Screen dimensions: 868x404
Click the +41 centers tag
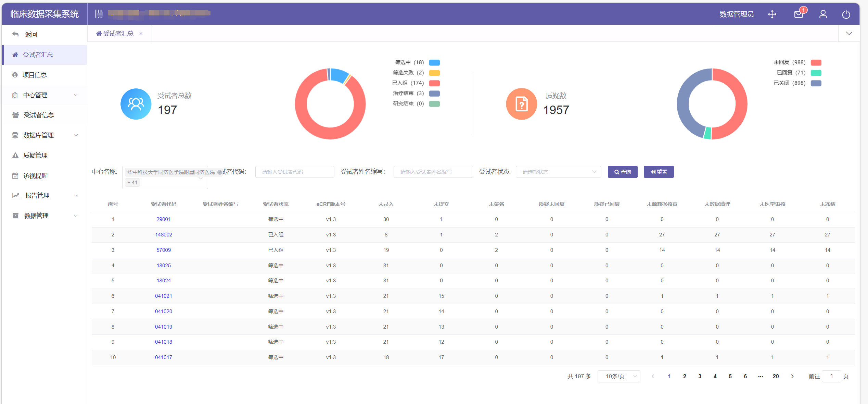[132, 183]
